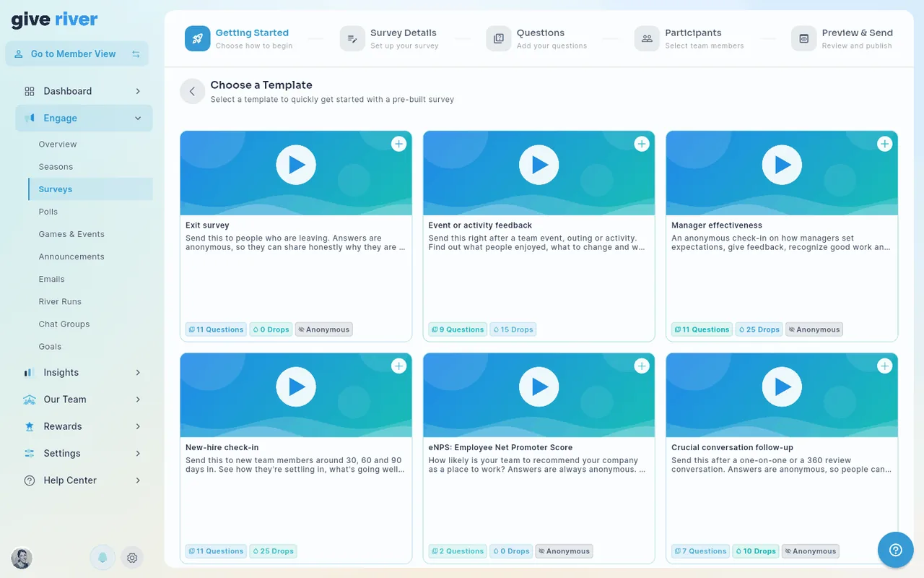Expand the Help Center menu chevron
Image resolution: width=924 pixels, height=578 pixels.
(x=138, y=480)
